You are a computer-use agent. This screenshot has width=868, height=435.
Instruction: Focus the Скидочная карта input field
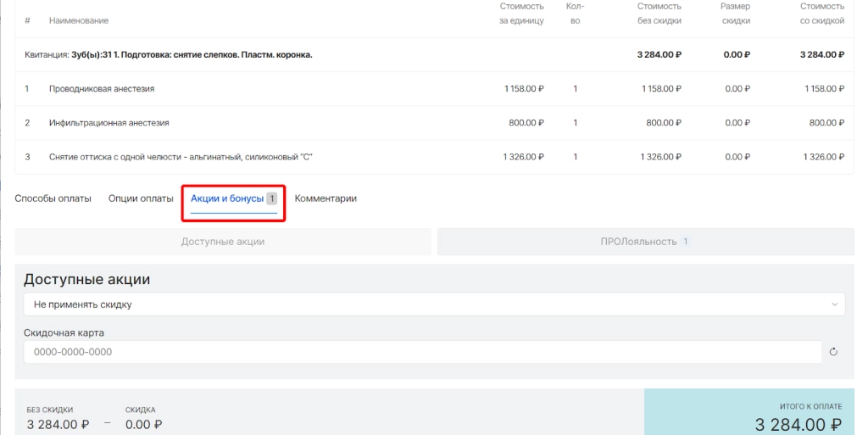click(x=422, y=352)
